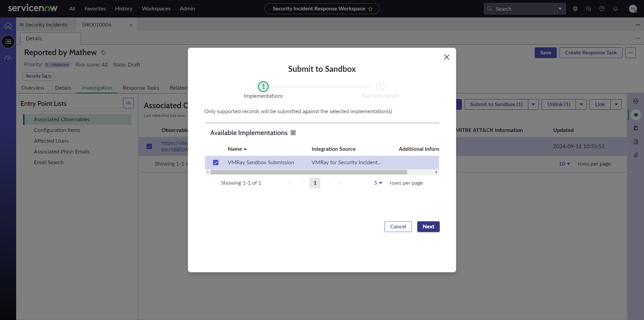Open the activity pulse icon in right sidebar

click(636, 101)
